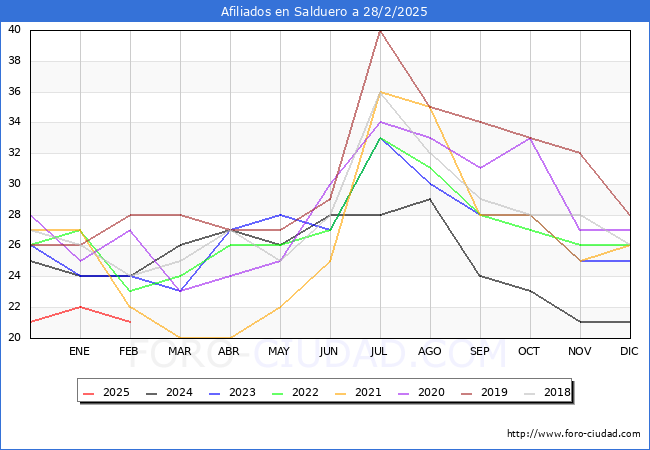This screenshot has height=450, width=650.
Task: Click the 2021 orange line low at MAR
Action: click(x=180, y=338)
